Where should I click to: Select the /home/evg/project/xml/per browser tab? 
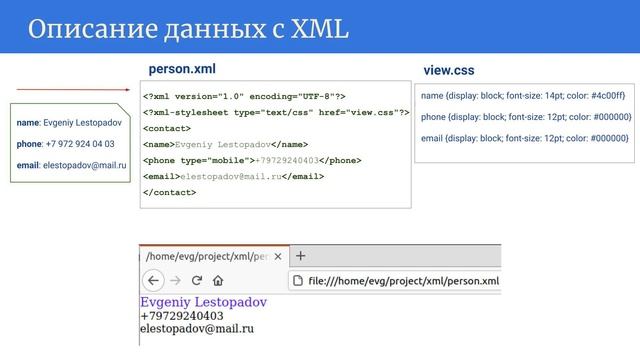tap(214, 256)
